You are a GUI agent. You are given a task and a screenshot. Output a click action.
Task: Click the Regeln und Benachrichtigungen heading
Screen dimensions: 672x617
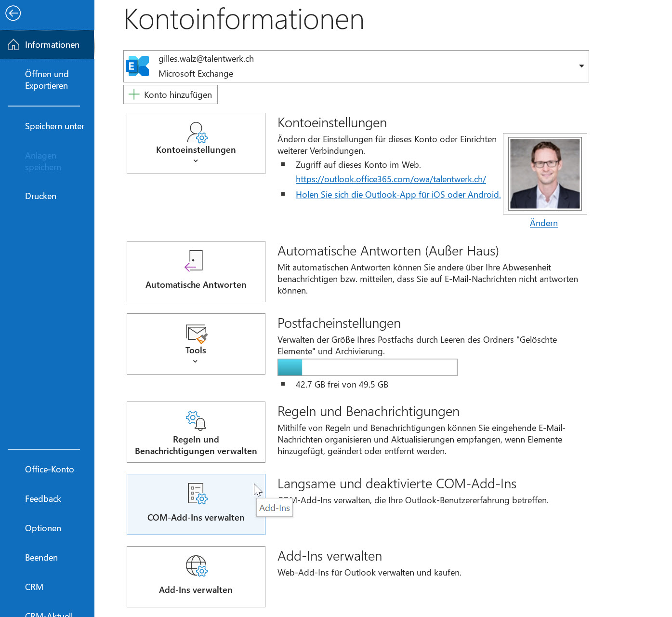pyautogui.click(x=369, y=411)
